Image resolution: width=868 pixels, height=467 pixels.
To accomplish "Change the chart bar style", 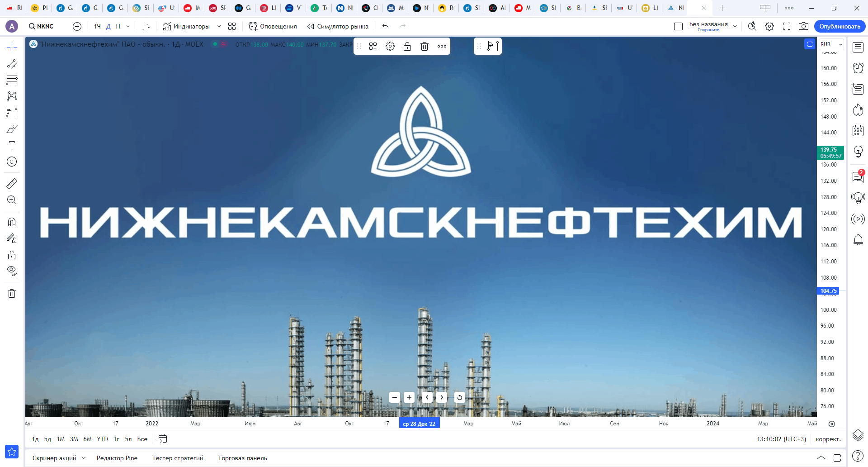I will (x=146, y=26).
